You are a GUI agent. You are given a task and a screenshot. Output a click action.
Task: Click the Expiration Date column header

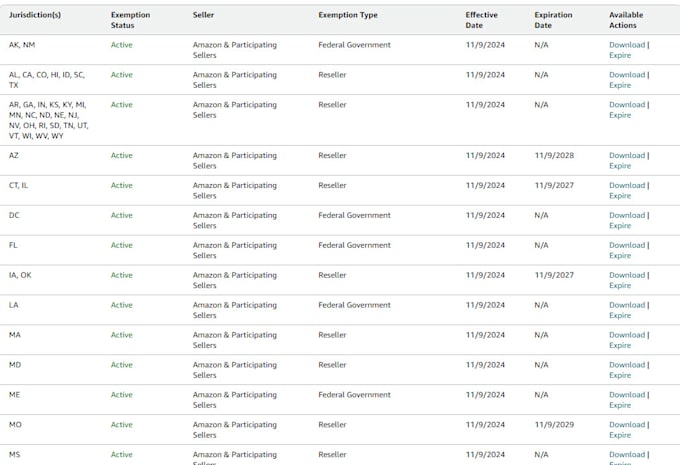tap(553, 20)
